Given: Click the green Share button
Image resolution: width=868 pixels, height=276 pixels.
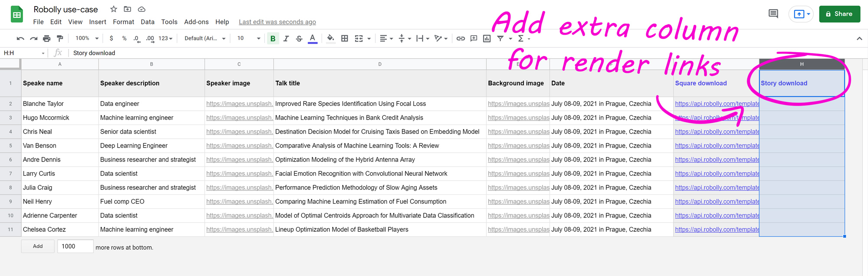Looking at the screenshot, I should tap(839, 14).
